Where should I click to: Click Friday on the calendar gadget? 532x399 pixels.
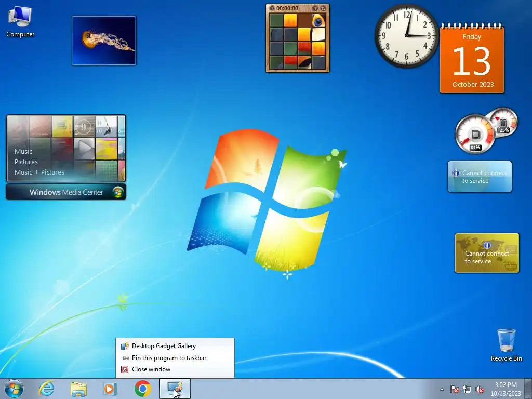[x=472, y=37]
